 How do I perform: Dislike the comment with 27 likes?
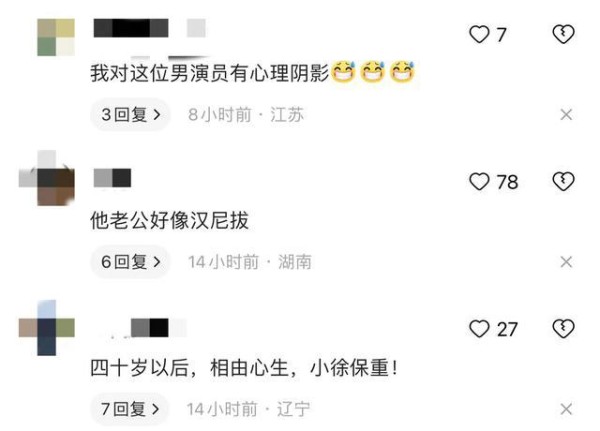click(563, 329)
